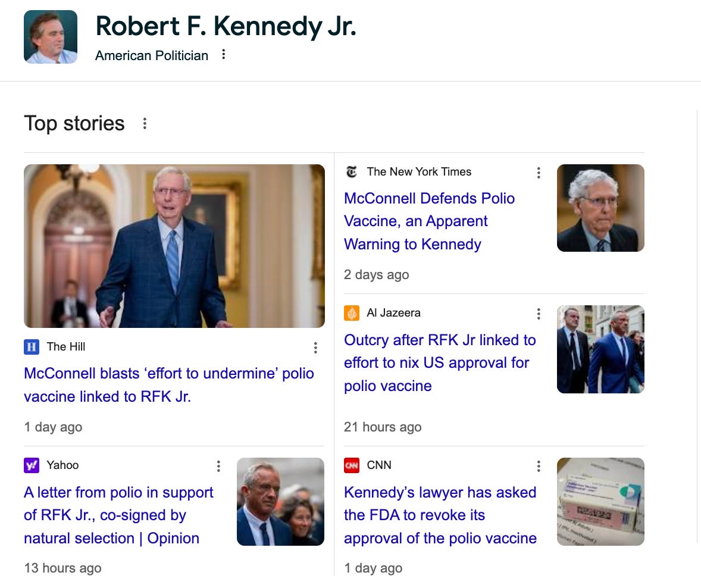Click The New York Times logo icon
Image resolution: width=701 pixels, height=588 pixels.
point(352,172)
